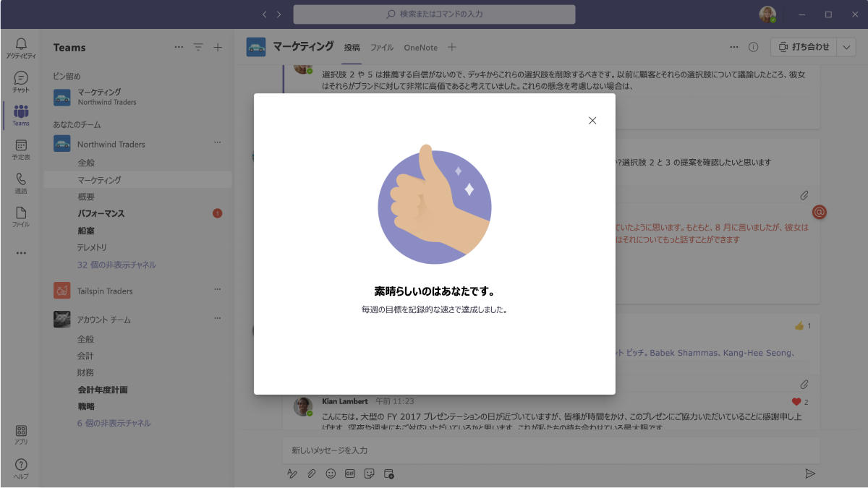Open チャット in the left rail
This screenshot has width=868, height=488.
point(21,82)
